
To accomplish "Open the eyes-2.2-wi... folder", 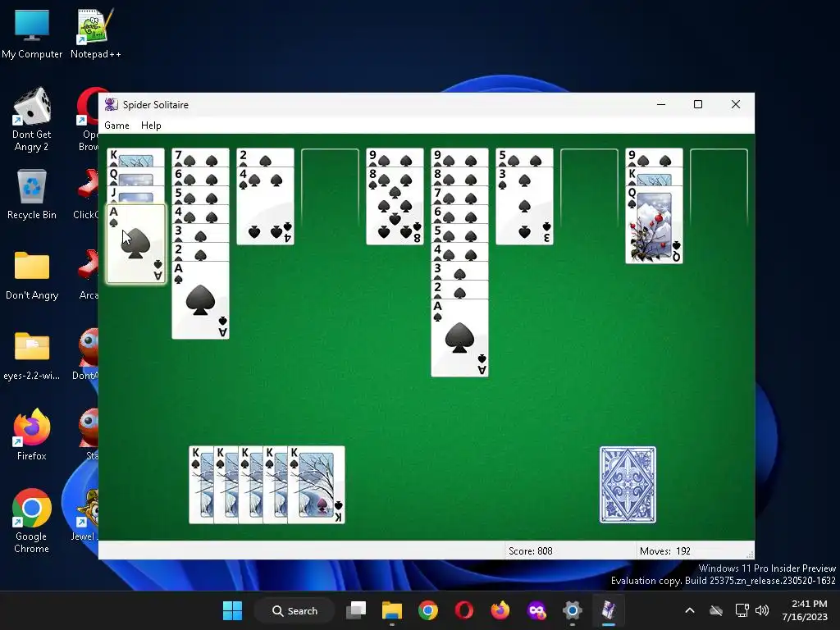I will (x=32, y=356).
